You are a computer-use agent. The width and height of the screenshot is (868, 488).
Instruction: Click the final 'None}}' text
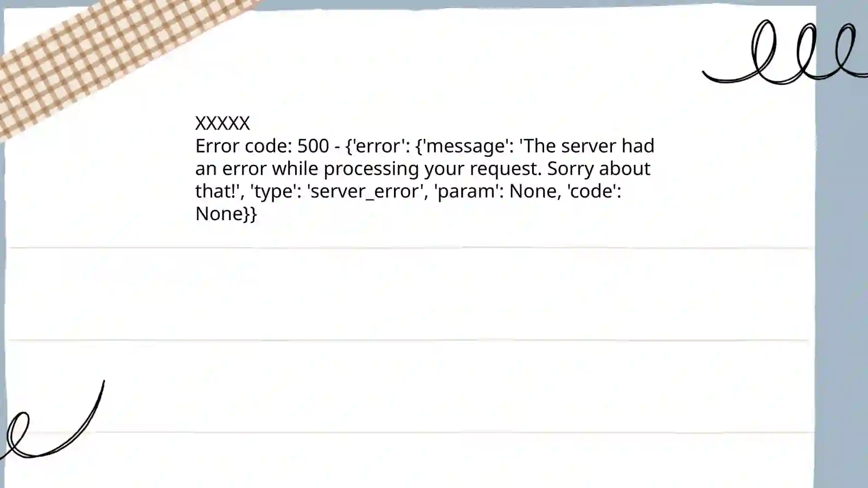[226, 214]
